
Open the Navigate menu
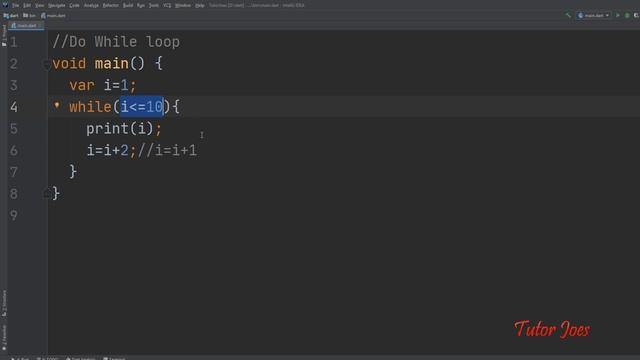(57, 5)
